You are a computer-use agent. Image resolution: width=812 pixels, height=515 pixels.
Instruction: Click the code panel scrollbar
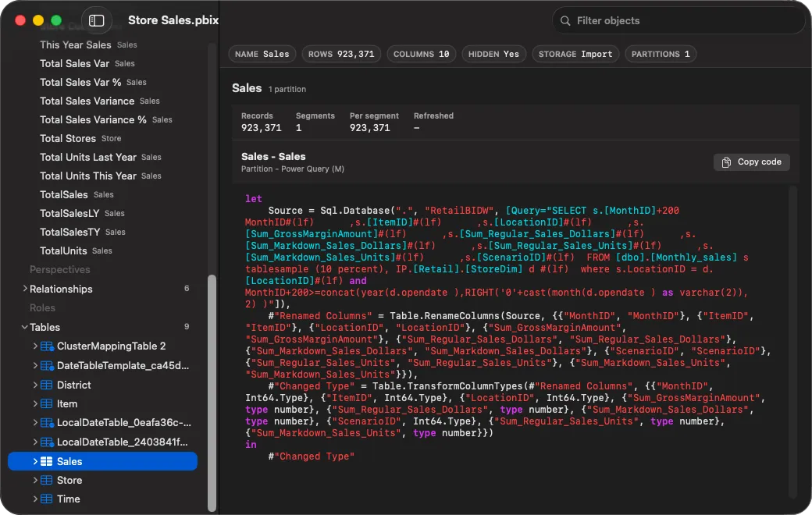[792, 342]
